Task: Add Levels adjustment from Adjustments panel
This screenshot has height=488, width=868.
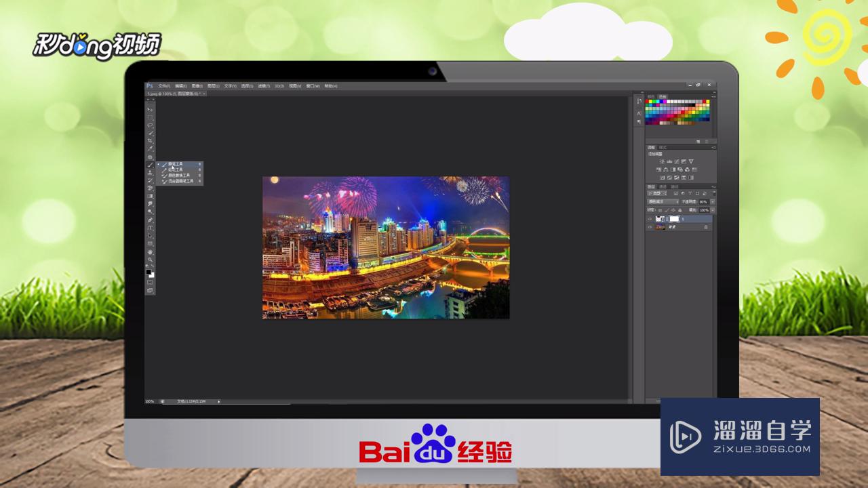Action: coord(669,161)
